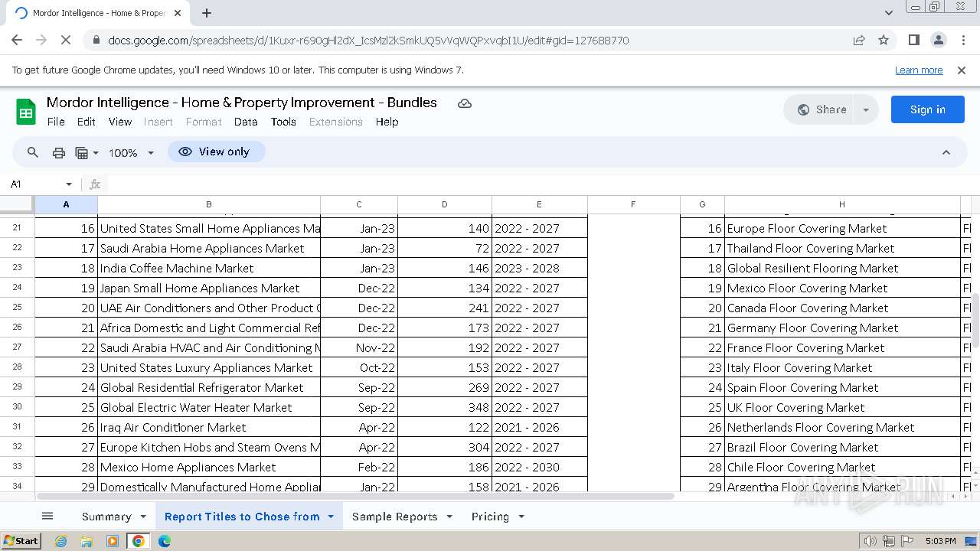The image size is (980, 551).
Task: Click the globe icon on Share button
Action: pyautogui.click(x=803, y=109)
